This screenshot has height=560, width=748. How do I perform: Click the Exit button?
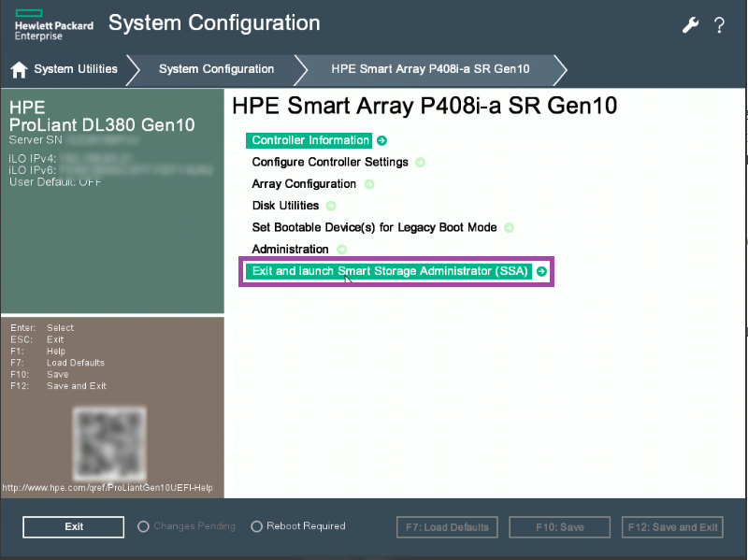74,527
